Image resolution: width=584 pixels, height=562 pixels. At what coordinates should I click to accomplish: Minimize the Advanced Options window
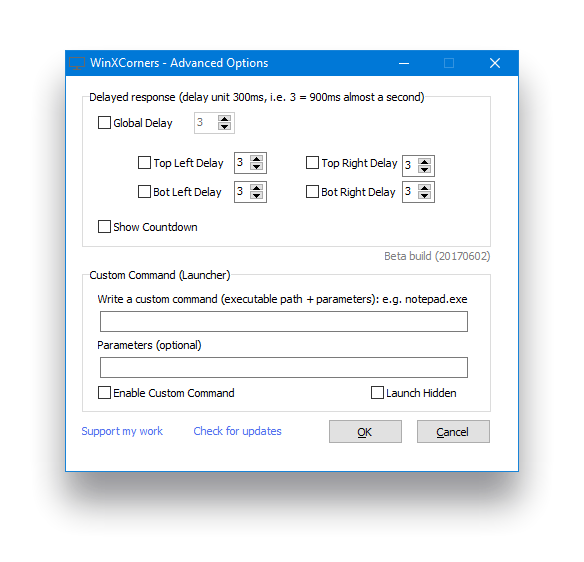pos(404,63)
